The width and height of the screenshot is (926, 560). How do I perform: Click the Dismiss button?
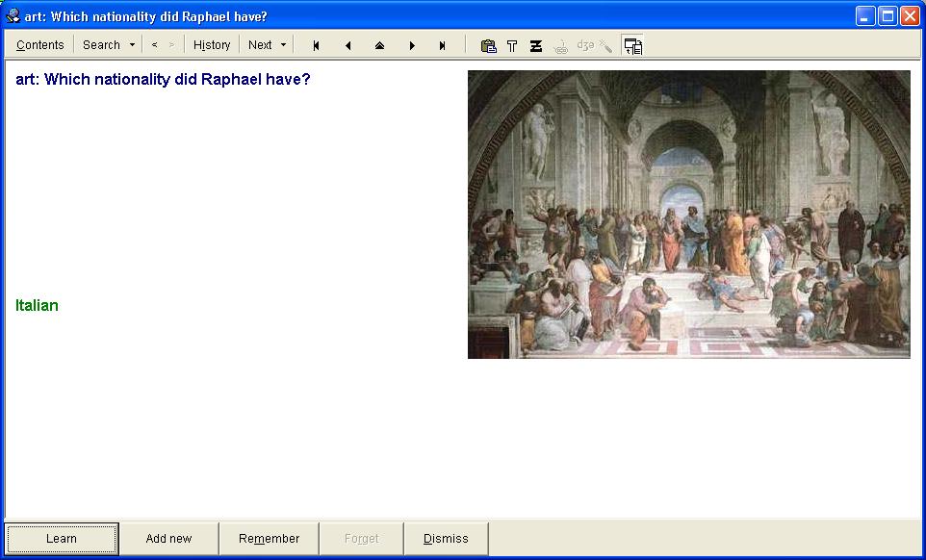446,539
